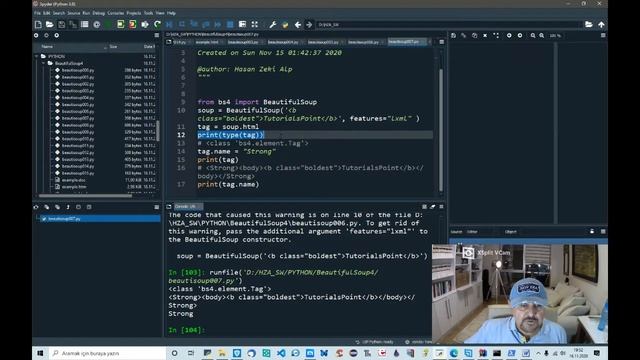Open PYTHONPATH manager python icon

(x=285, y=24)
